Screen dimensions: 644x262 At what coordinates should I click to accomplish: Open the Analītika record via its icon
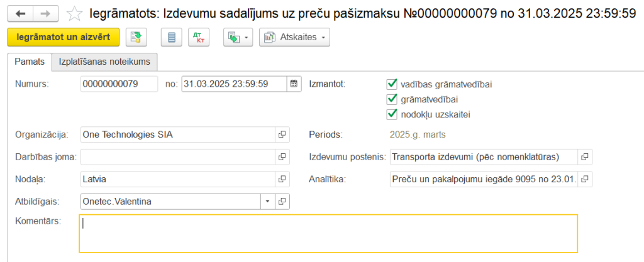[585, 179]
